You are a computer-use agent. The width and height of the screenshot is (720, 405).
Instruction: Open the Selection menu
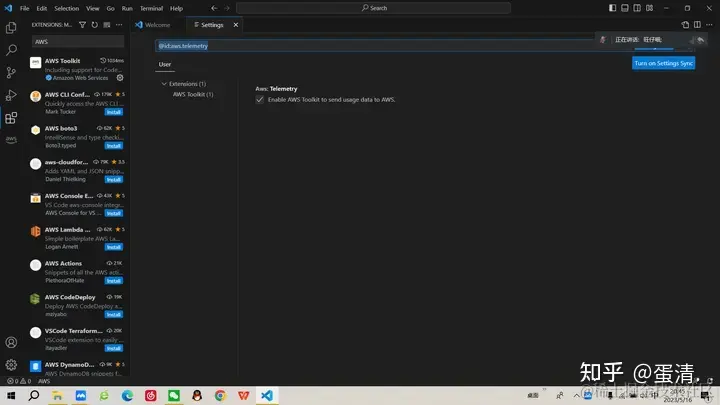pyautogui.click(x=67, y=8)
